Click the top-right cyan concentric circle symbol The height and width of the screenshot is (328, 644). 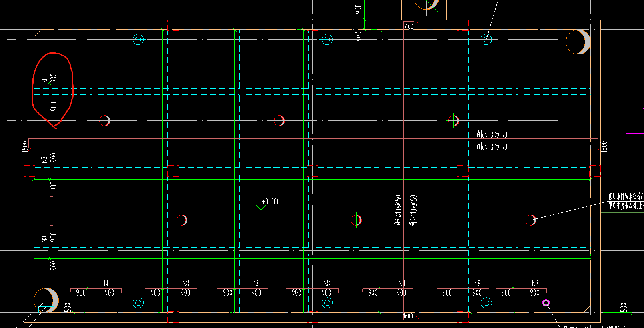(486, 40)
